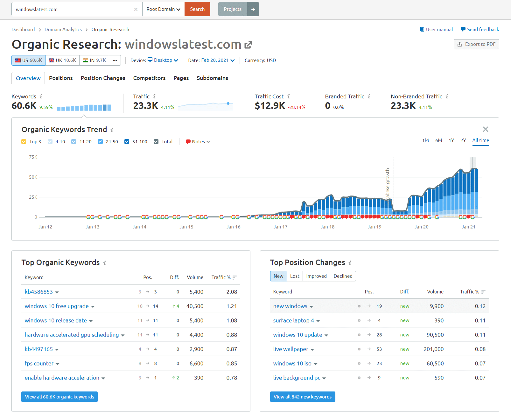Click the Traffic Cost info icon

pos(289,96)
